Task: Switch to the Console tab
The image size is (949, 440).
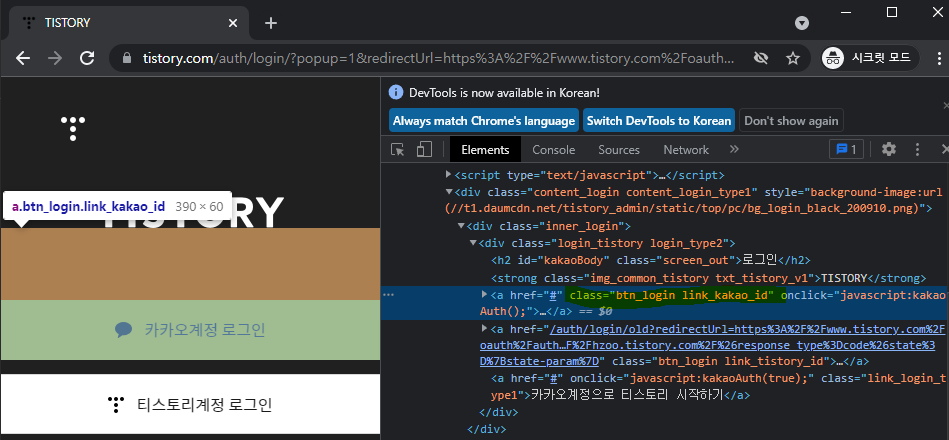Action: [x=554, y=149]
